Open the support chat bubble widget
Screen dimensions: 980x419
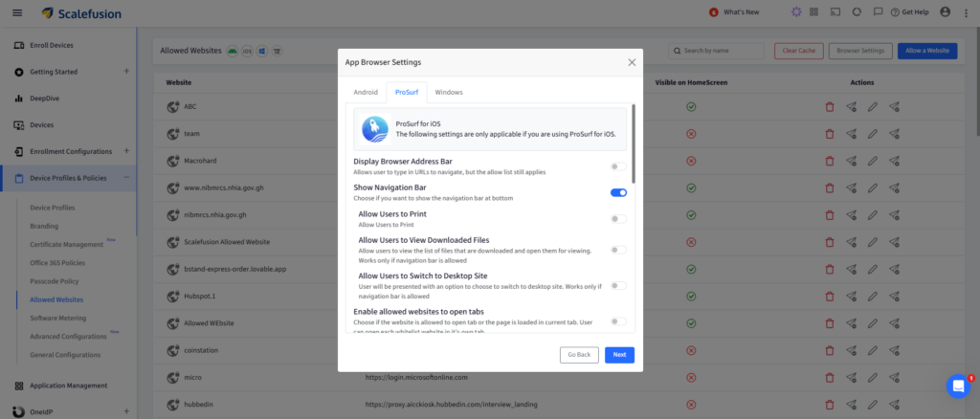958,386
